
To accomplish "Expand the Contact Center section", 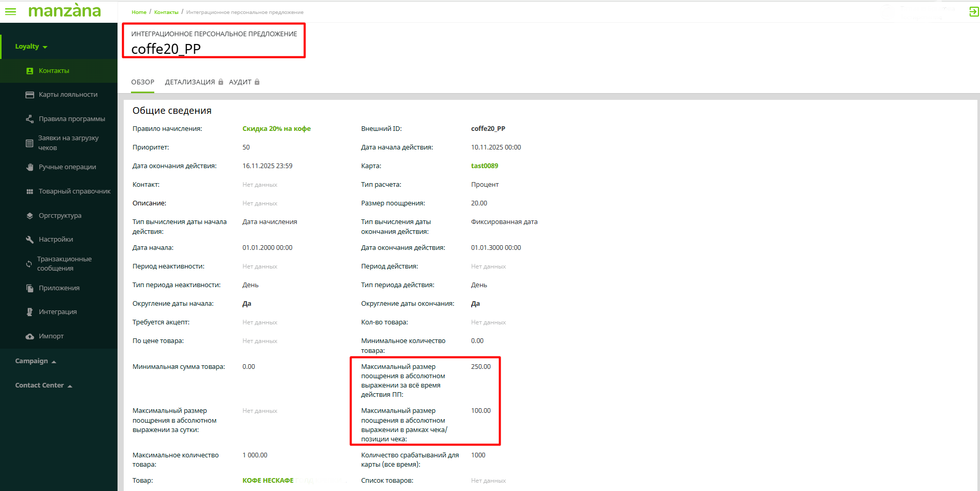I will [x=43, y=385].
